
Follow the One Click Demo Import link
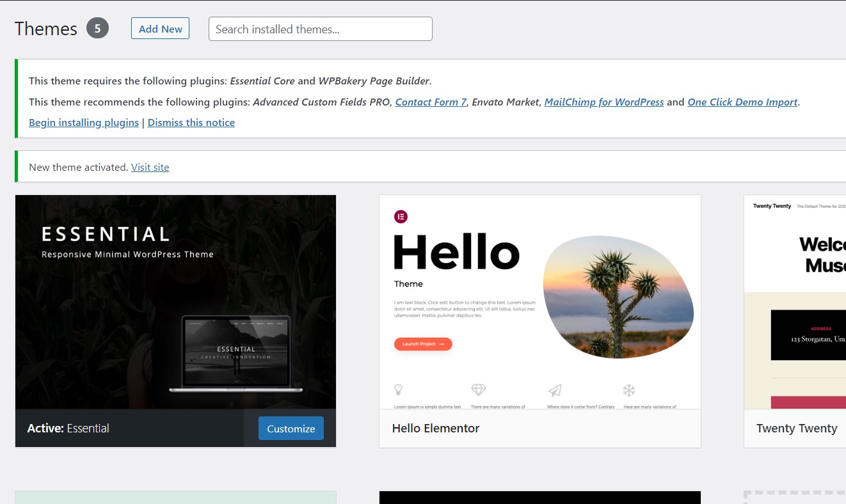point(742,102)
